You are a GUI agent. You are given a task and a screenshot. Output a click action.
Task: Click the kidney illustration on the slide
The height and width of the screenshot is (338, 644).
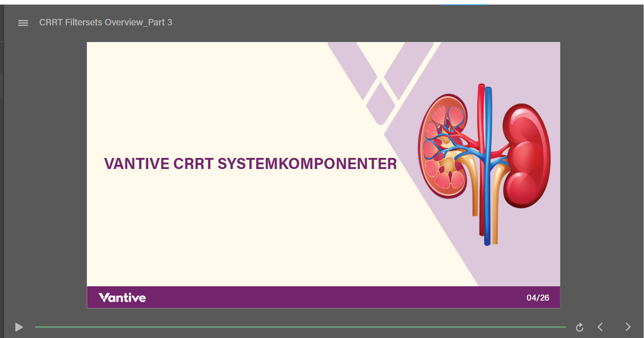[x=484, y=164]
